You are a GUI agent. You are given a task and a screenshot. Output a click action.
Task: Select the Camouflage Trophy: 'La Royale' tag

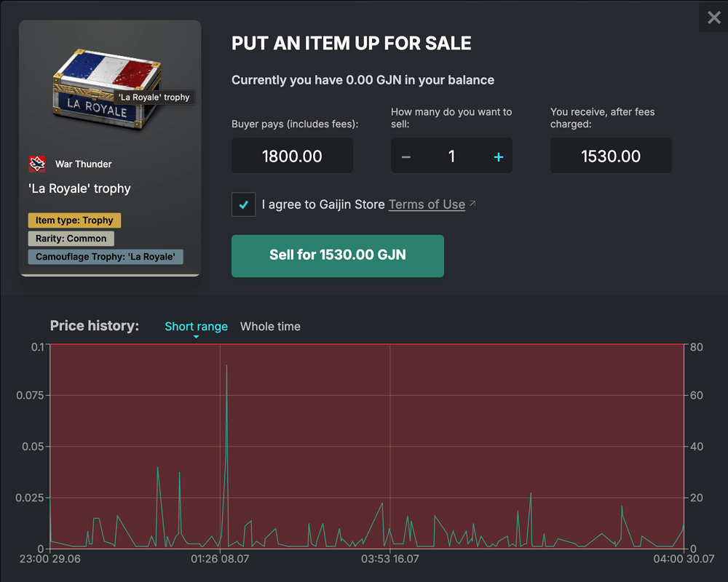106,257
